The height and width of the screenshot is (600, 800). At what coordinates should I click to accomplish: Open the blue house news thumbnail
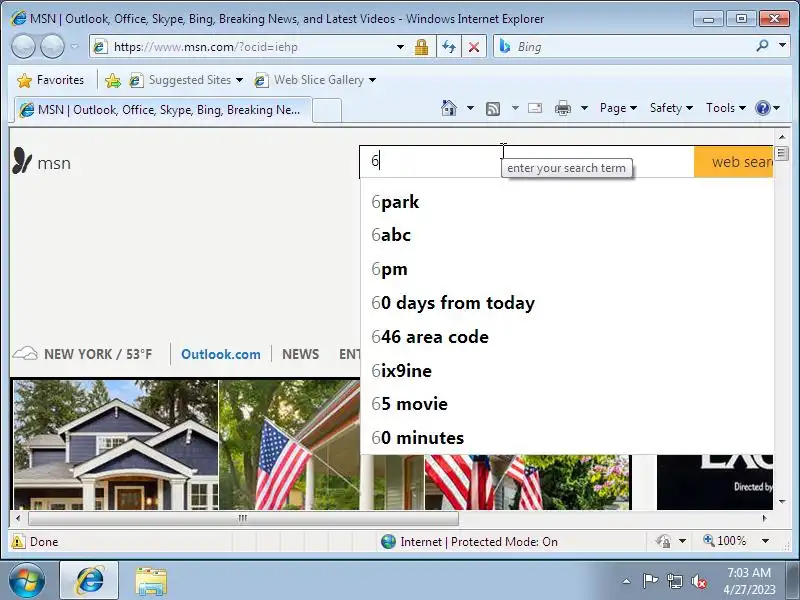[116, 445]
